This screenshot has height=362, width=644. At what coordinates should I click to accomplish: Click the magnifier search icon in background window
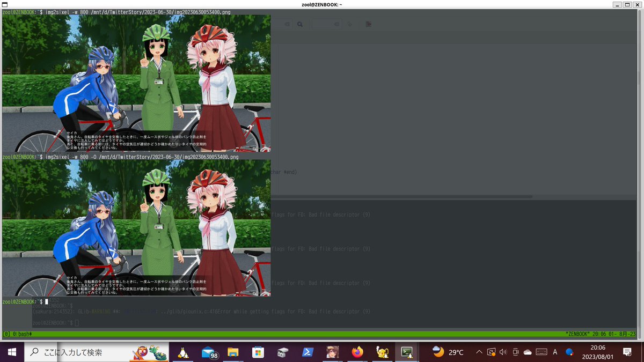[300, 24]
